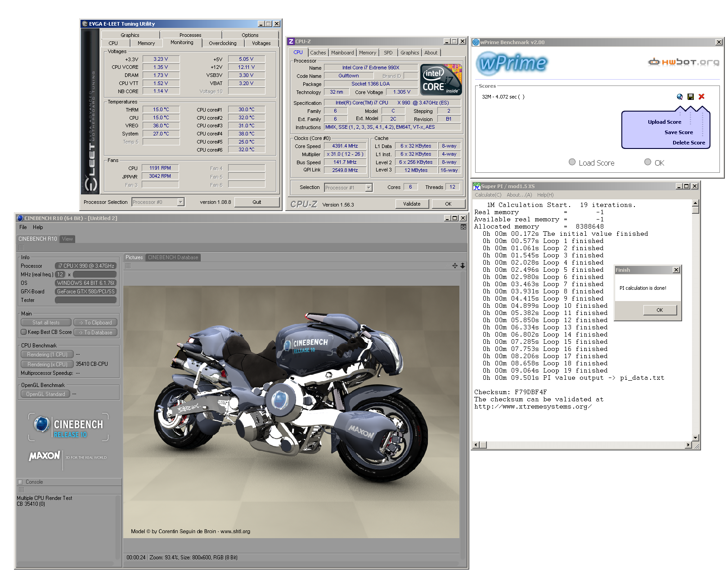Open the Calculate(C) menu in Super PI
This screenshot has width=728, height=571.
click(488, 195)
